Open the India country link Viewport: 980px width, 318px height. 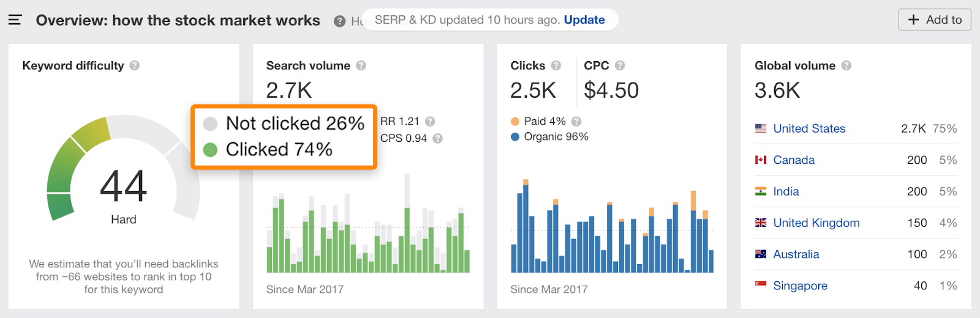click(x=786, y=191)
